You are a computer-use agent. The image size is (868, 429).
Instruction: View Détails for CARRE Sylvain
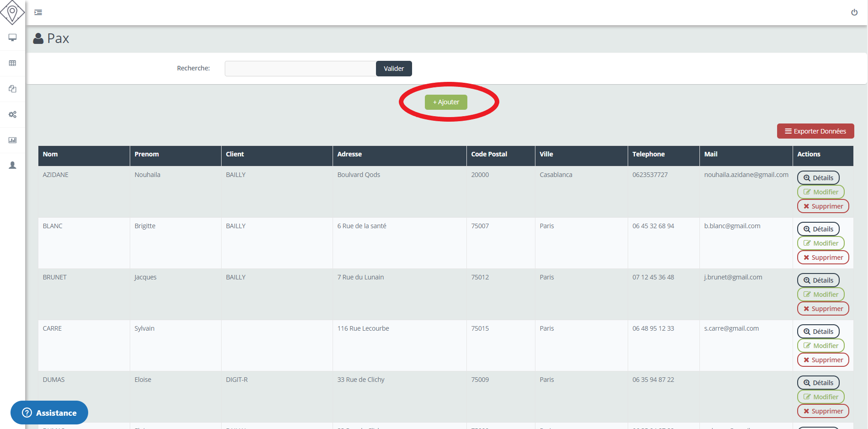[818, 332]
